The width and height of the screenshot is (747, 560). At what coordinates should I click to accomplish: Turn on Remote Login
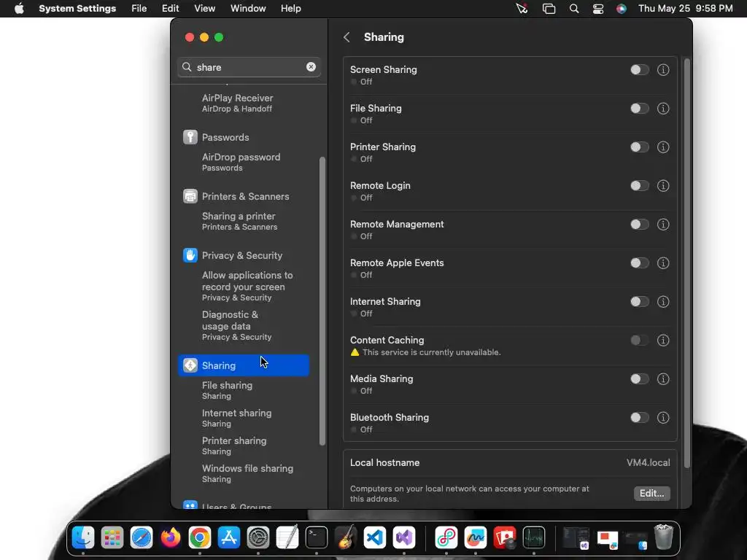click(x=639, y=186)
